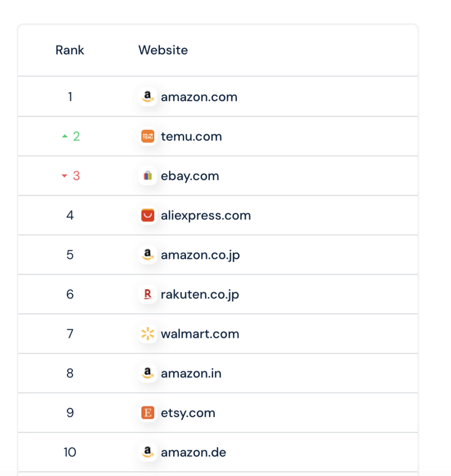Click the Temu favicon icon

[x=148, y=136]
